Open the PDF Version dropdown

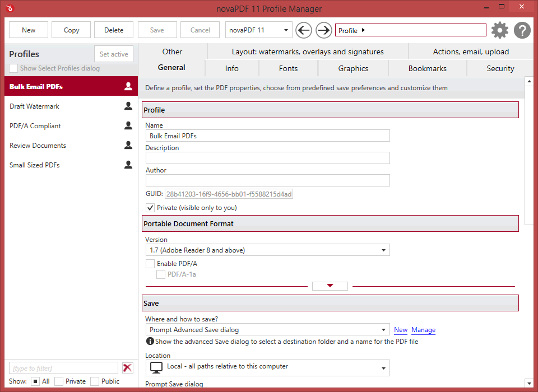[268, 250]
